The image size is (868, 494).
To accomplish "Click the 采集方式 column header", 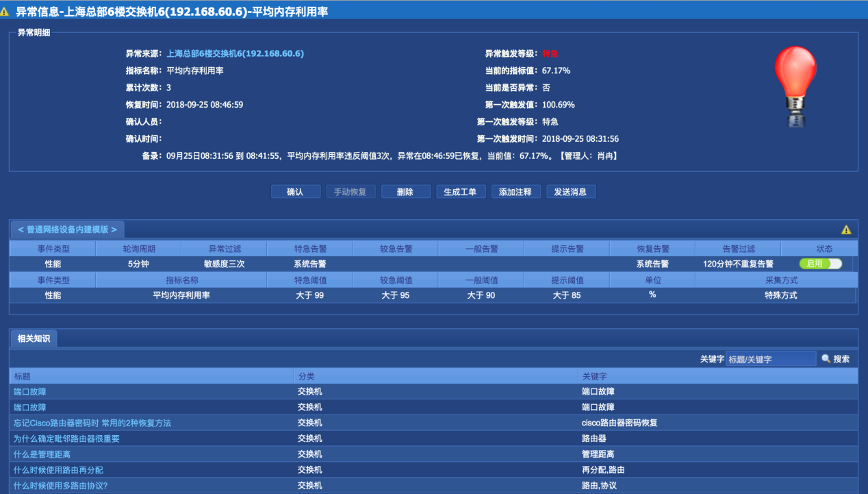I will click(776, 280).
